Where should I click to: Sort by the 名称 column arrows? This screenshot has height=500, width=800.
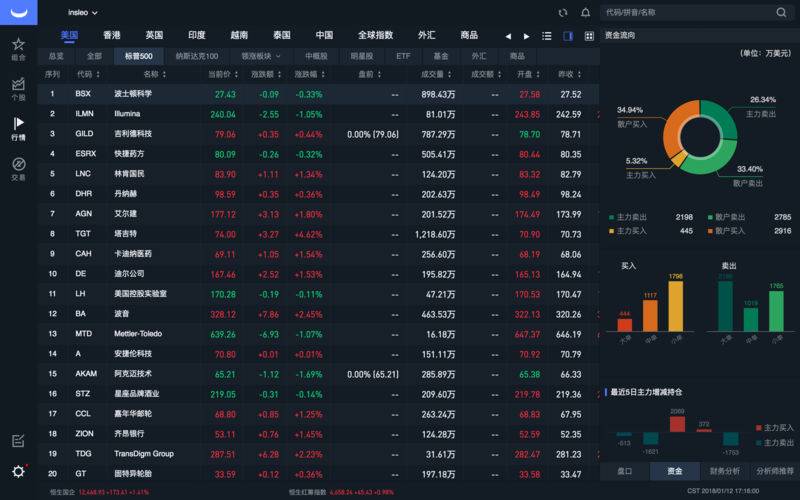pos(164,74)
